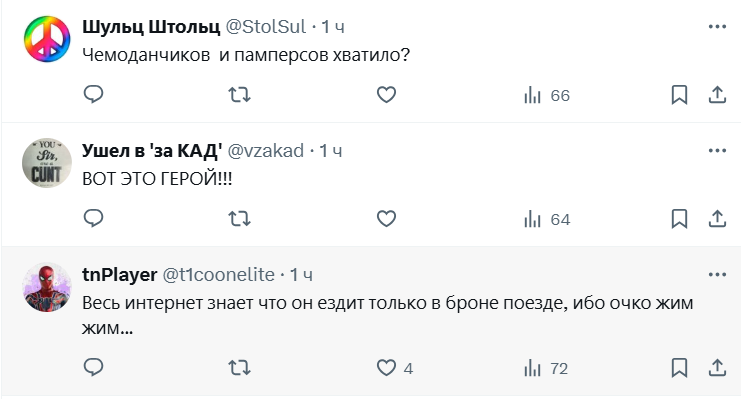Image resolution: width=741 pixels, height=399 pixels.
Task: Open the rainbow peace sign avatar
Action: click(x=47, y=39)
